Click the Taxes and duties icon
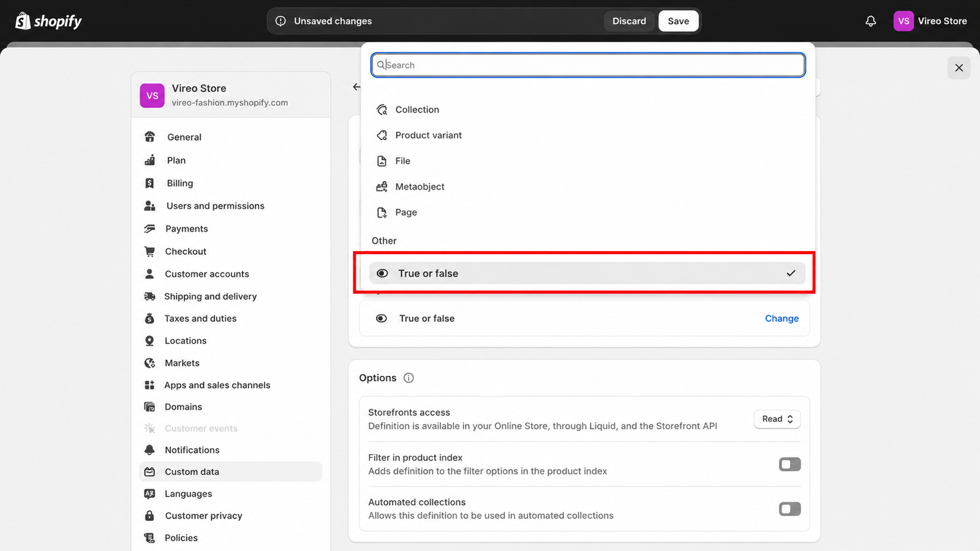Screen dimensions: 980x551 pos(149,318)
